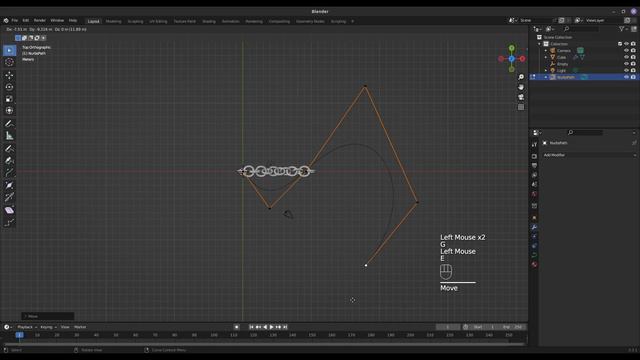Collapse Collection in outliner
The image size is (640, 360).
click(540, 44)
